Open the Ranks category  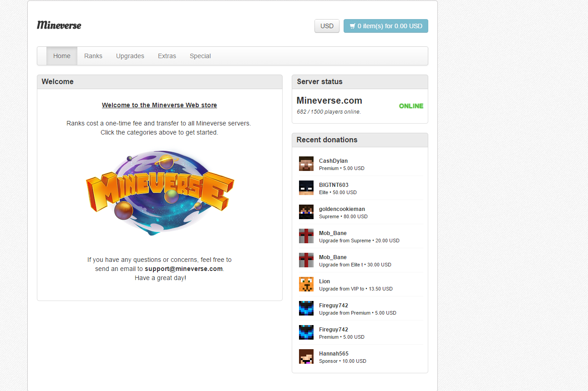(93, 56)
